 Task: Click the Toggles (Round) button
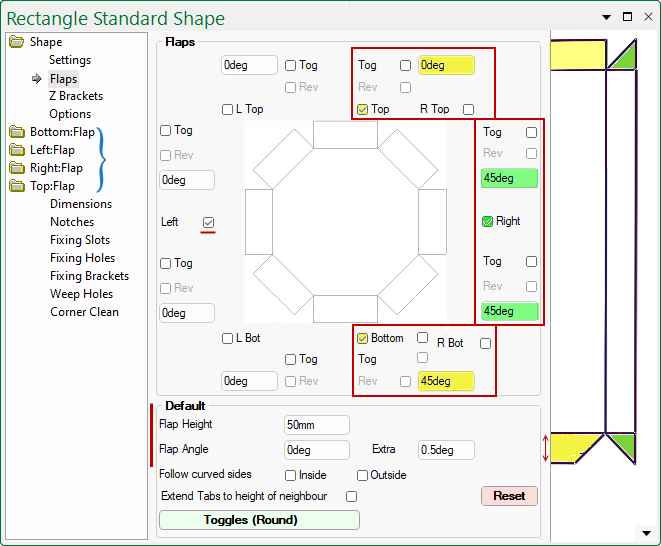tap(259, 520)
